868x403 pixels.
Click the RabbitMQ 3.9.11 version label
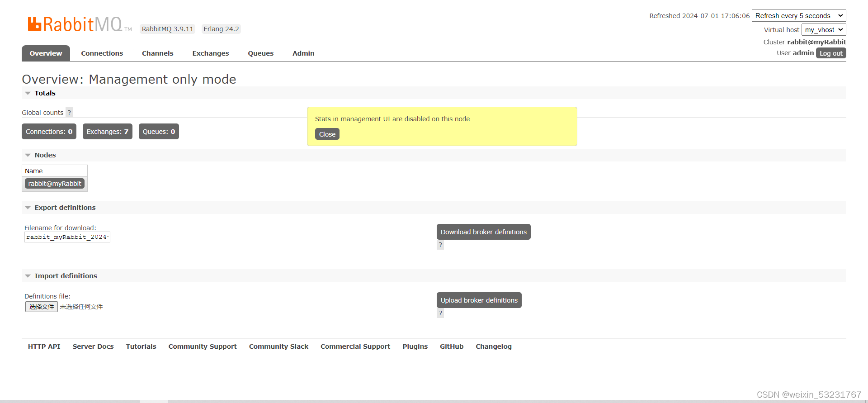[x=168, y=29]
